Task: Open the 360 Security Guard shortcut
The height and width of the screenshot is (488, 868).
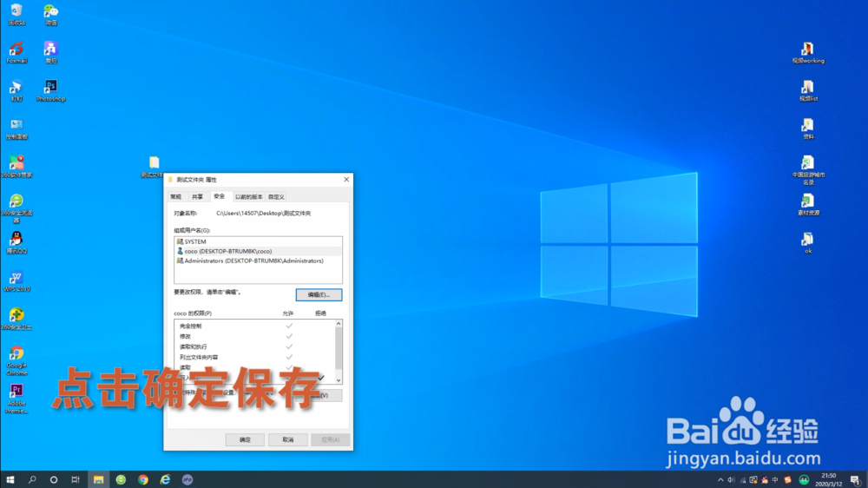Action: [16, 319]
